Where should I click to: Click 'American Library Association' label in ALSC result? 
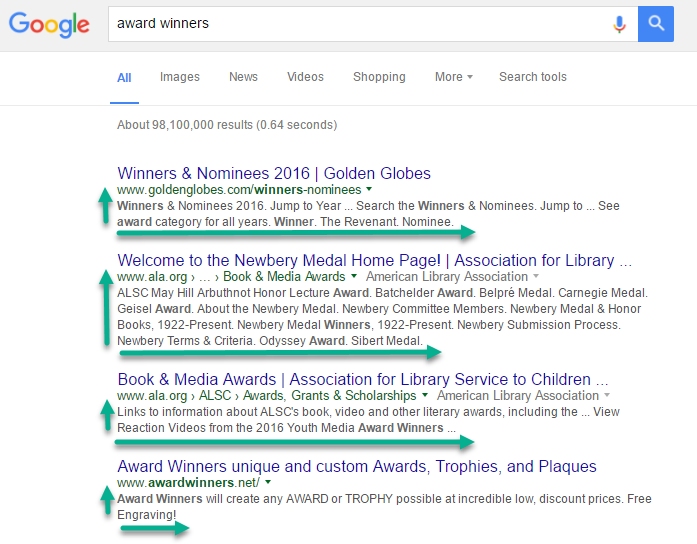[x=518, y=396]
